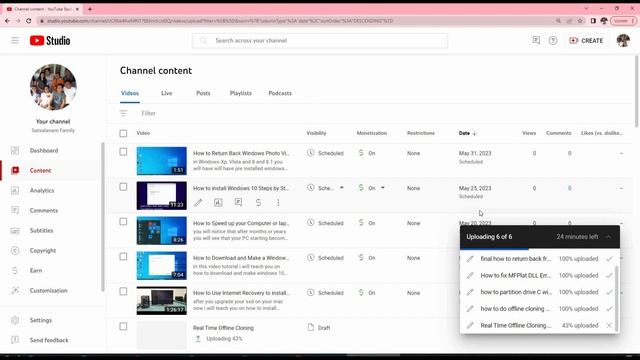Open thumbnail of Speed up your Computer video
This screenshot has height=360, width=640.
[x=162, y=231]
